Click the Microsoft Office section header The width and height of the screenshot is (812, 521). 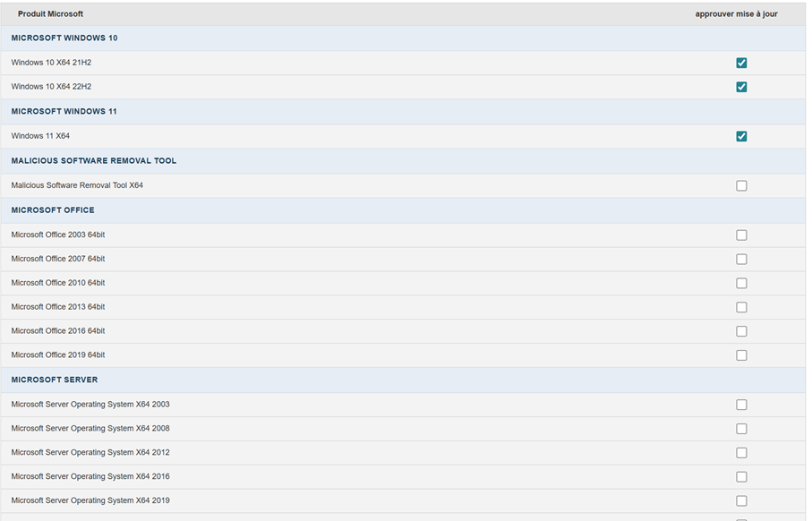52,210
